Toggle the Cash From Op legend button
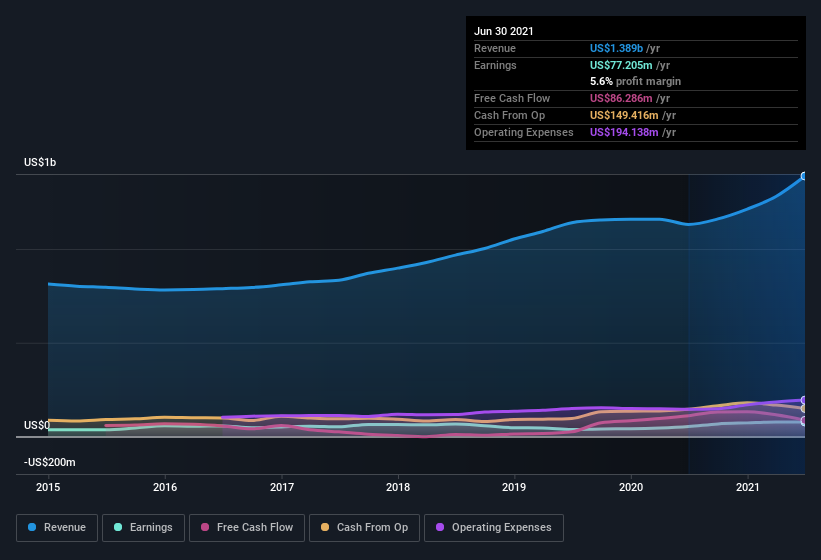821x560 pixels. 364,528
